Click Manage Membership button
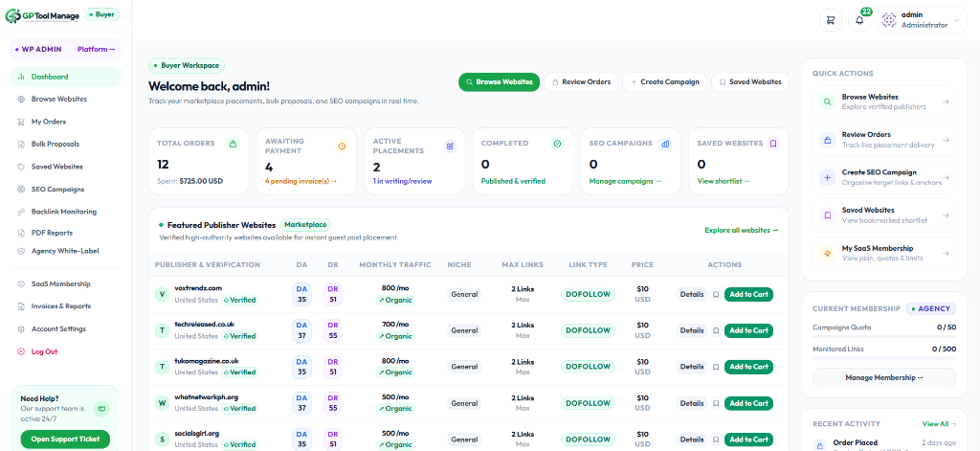The width and height of the screenshot is (980, 451). pos(883,378)
